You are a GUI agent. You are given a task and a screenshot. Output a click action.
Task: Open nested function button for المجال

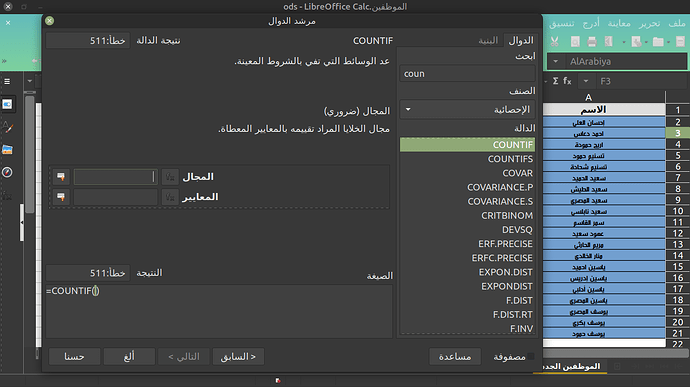[170, 177]
